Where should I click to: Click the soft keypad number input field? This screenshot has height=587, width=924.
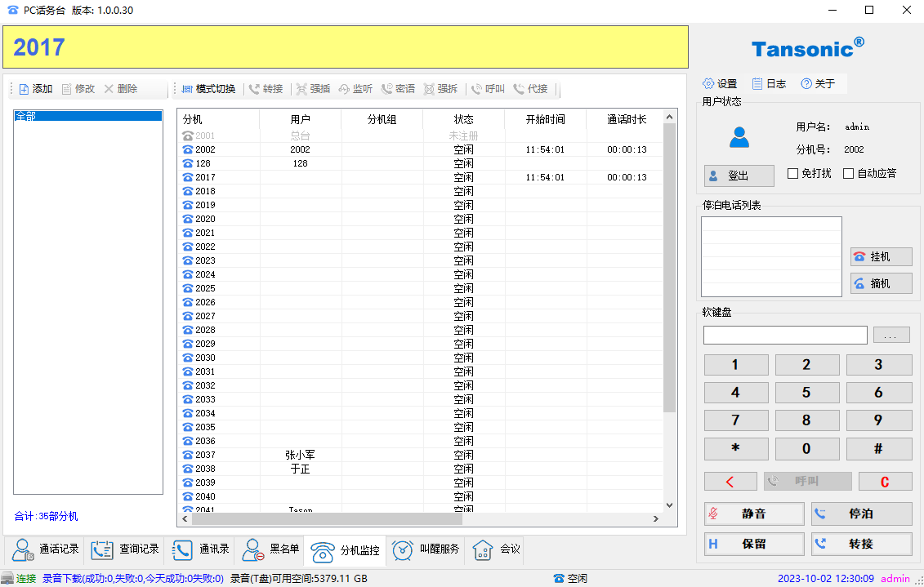pyautogui.click(x=785, y=335)
